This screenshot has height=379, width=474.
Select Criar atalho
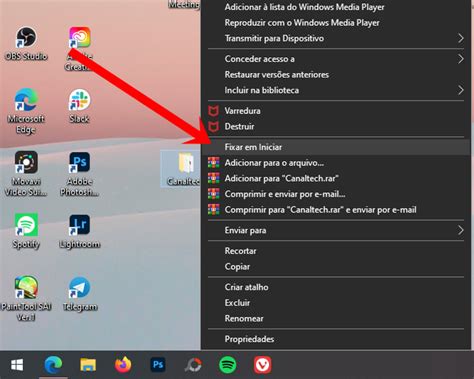[336, 287]
